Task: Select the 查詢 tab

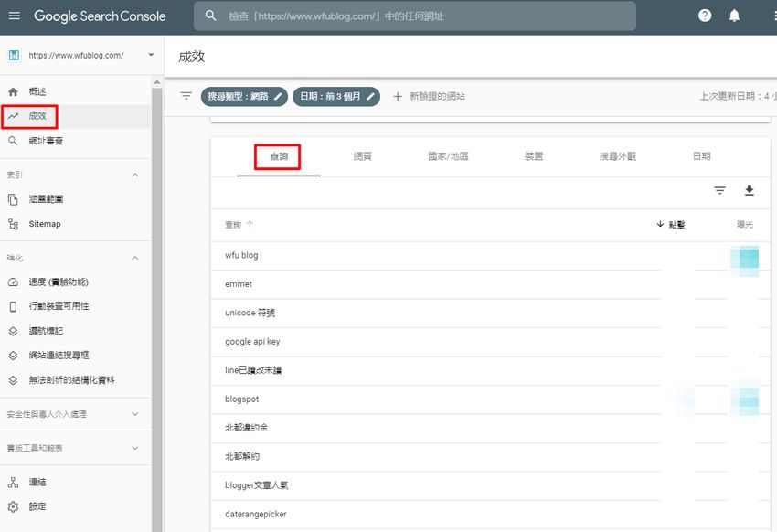Action: [279, 156]
